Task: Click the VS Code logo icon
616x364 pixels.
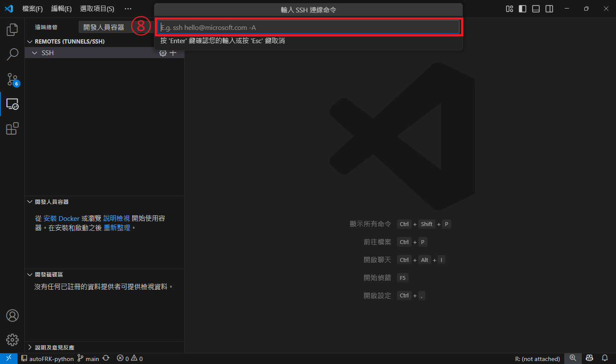Action: 9,9
